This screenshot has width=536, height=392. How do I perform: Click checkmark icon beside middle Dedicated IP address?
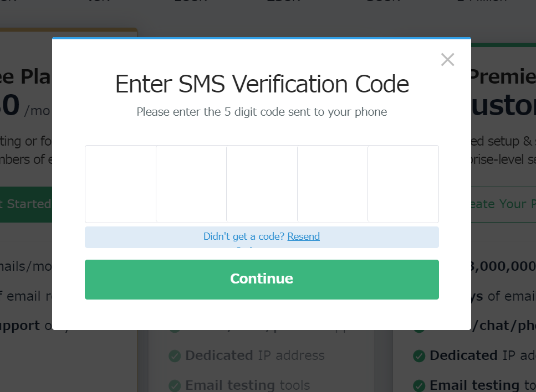click(175, 356)
